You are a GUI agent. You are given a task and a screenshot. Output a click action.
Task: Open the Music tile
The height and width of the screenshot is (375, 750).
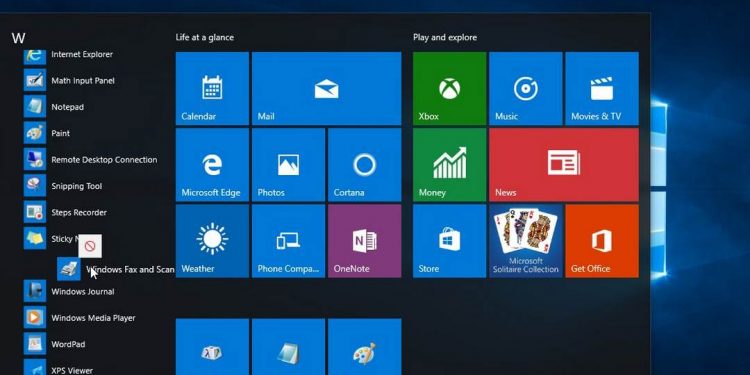pyautogui.click(x=526, y=88)
